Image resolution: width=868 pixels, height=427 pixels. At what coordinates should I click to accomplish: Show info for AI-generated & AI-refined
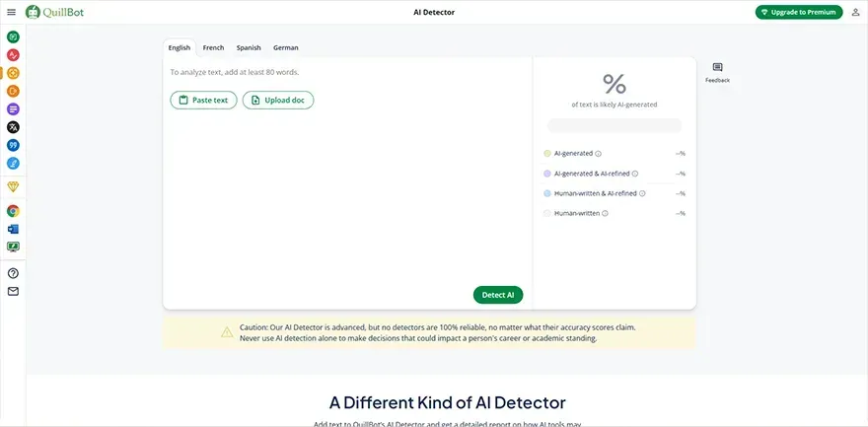[x=634, y=174]
